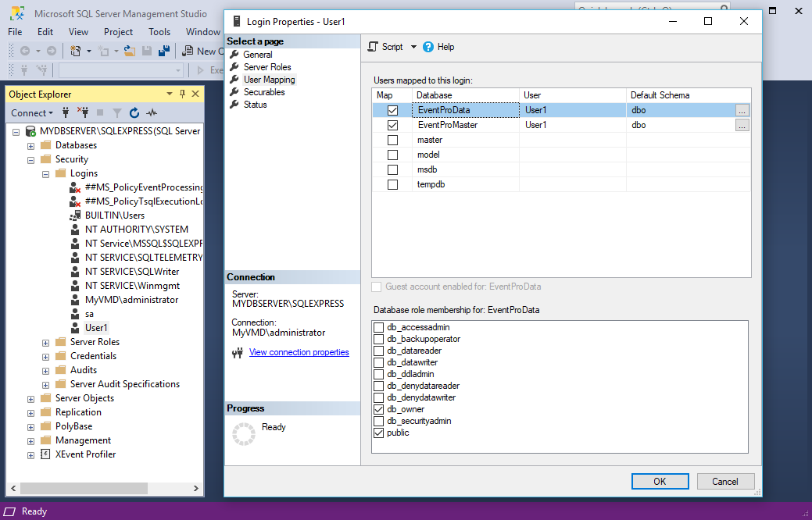This screenshot has height=520, width=812.
Task: Click the Connect plug icon in Object Explorer
Action: tap(65, 112)
